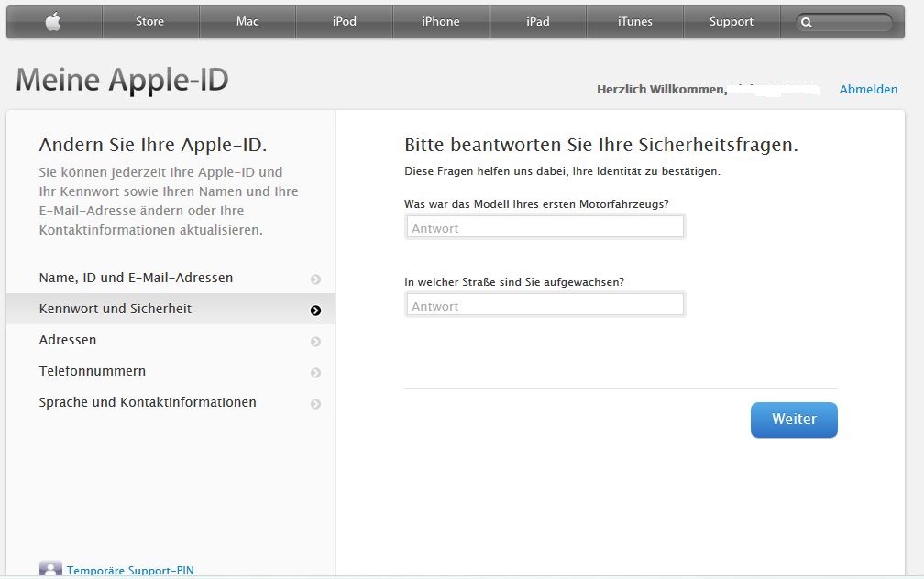
Task: Click the Temporäre Support-PIN icon
Action: (50, 570)
